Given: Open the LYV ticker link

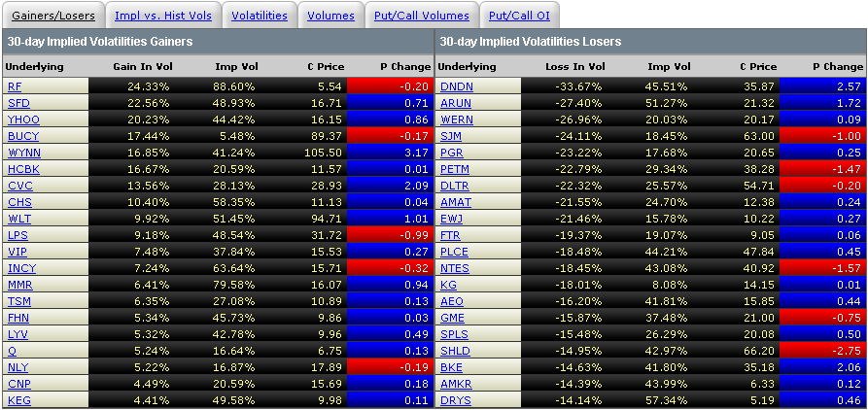Looking at the screenshot, I should click(17, 335).
